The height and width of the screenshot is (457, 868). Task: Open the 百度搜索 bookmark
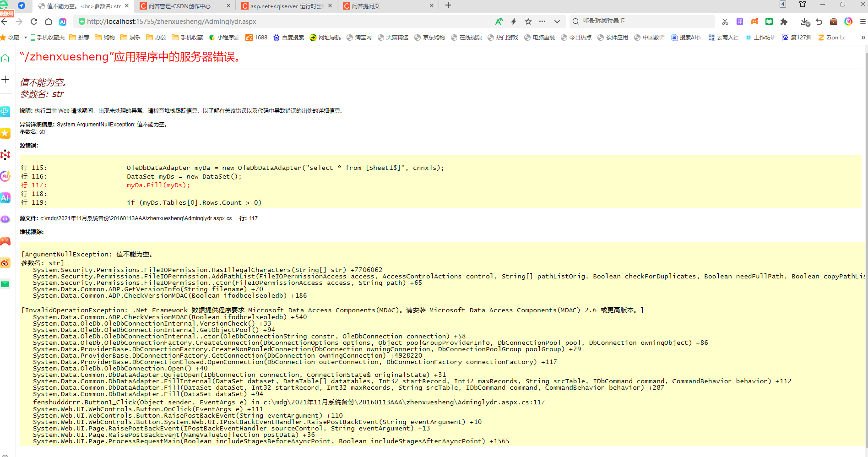tap(288, 38)
